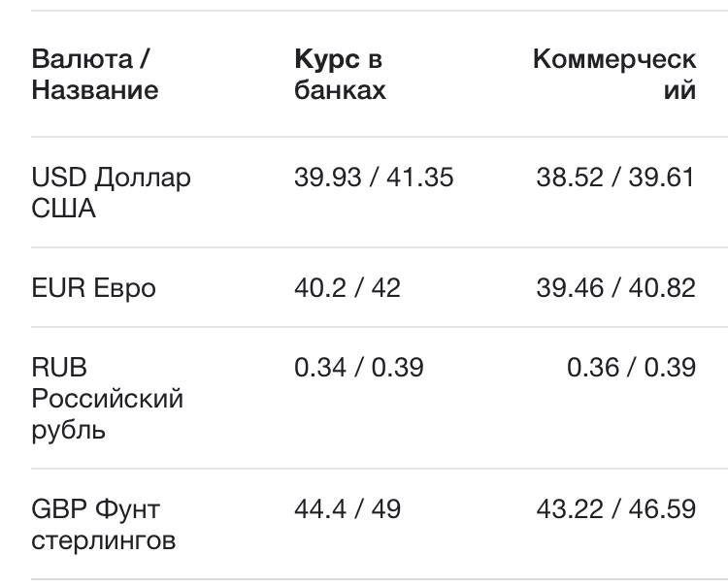728x587 pixels.
Task: Click the "Валюта / Название" column header
Action: 95,75
